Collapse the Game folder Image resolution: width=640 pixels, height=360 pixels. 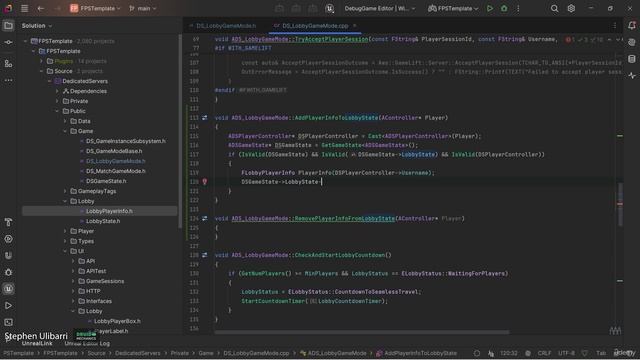(x=65, y=131)
